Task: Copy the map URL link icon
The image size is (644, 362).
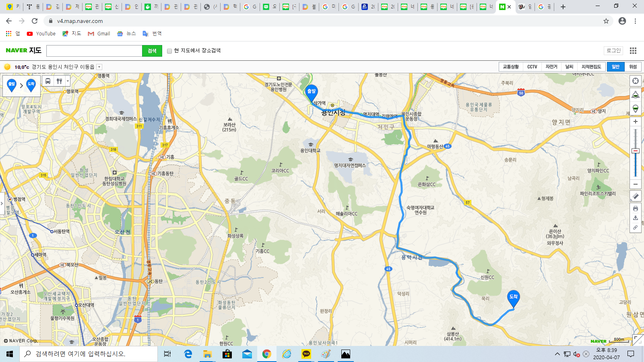Action: coord(636,228)
